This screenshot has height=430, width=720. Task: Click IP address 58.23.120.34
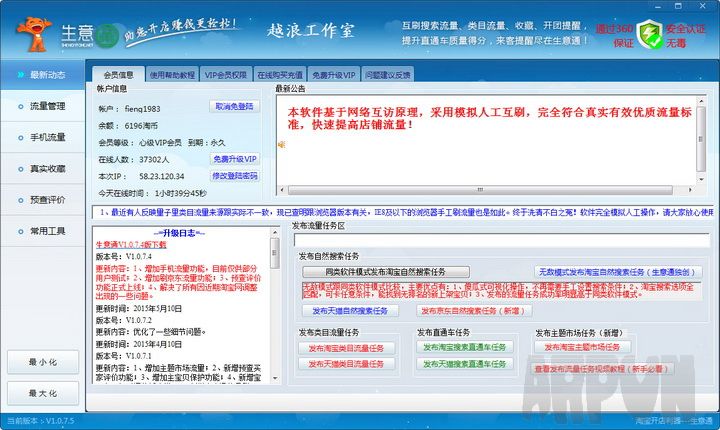(162, 176)
